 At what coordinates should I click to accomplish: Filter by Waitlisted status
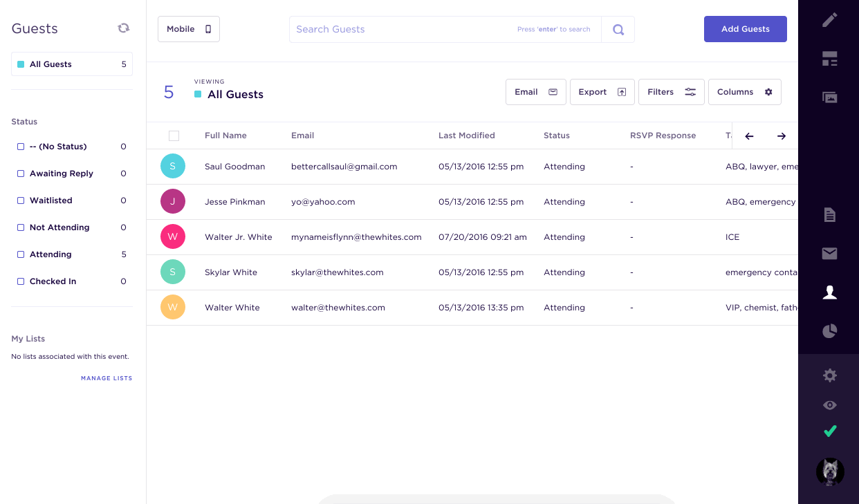click(x=72, y=200)
